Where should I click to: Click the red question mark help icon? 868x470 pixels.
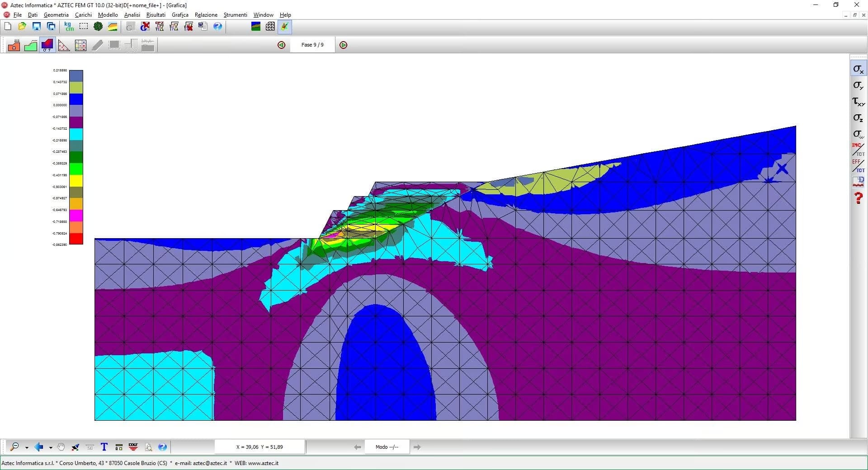click(858, 198)
